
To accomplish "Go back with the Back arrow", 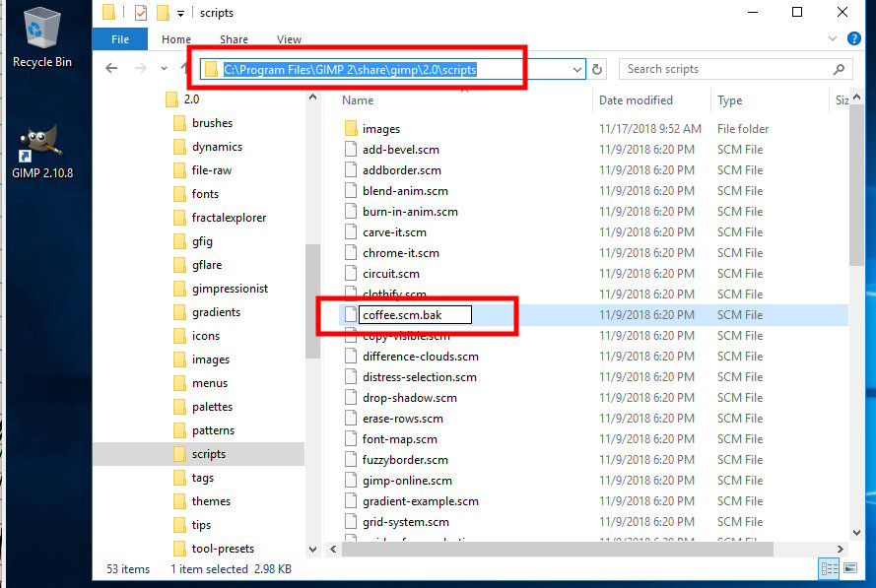I will (111, 69).
